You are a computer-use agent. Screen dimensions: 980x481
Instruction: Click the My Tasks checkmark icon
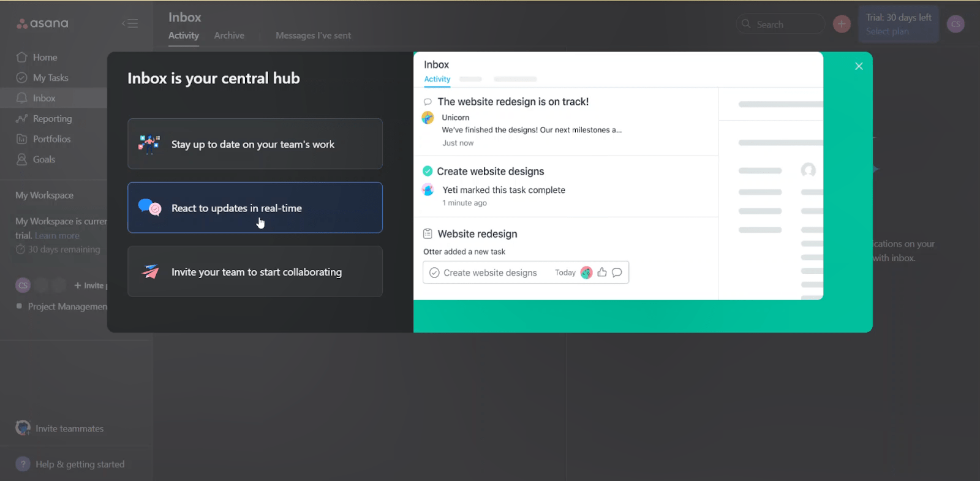click(x=21, y=78)
